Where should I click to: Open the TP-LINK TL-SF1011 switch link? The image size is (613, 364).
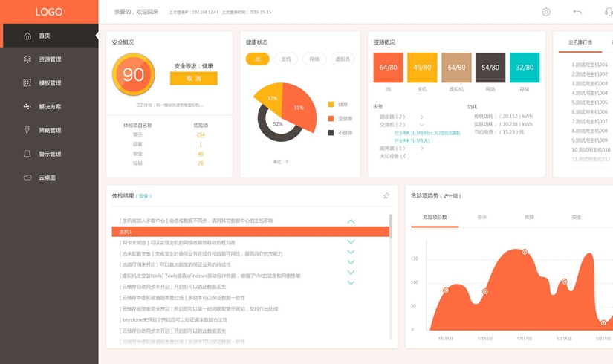(x=412, y=140)
